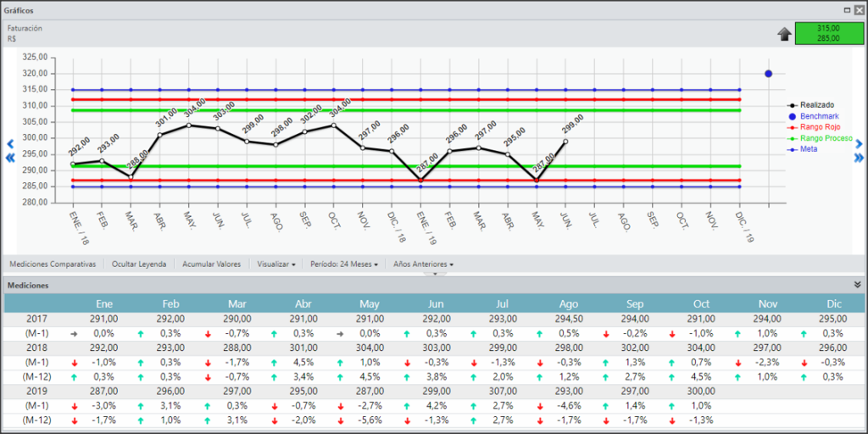Toggle Rango Rojo series in legend
Viewport: 868px width, 434px height.
click(813, 127)
